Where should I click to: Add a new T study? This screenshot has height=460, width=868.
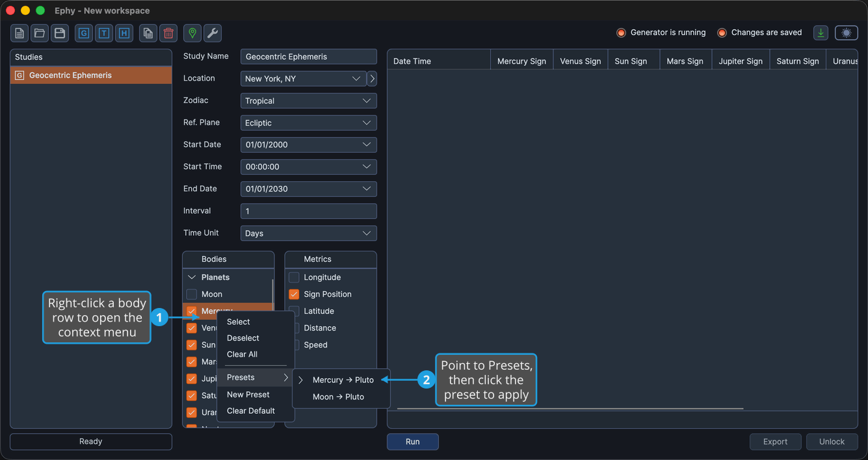pyautogui.click(x=104, y=33)
